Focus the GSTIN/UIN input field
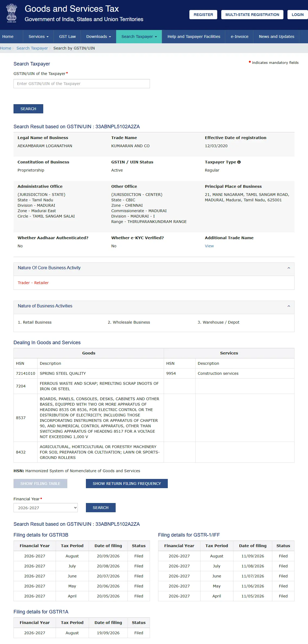This screenshot has width=308, height=644. [x=82, y=84]
